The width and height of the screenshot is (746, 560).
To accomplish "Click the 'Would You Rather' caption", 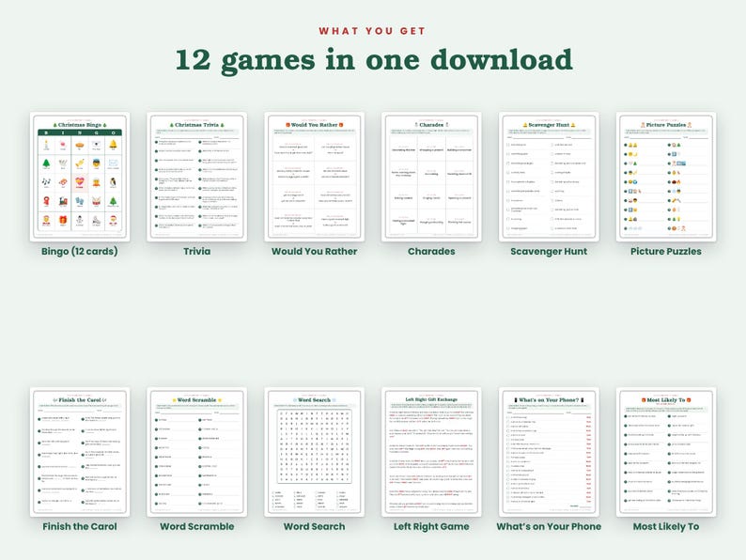I will (314, 251).
